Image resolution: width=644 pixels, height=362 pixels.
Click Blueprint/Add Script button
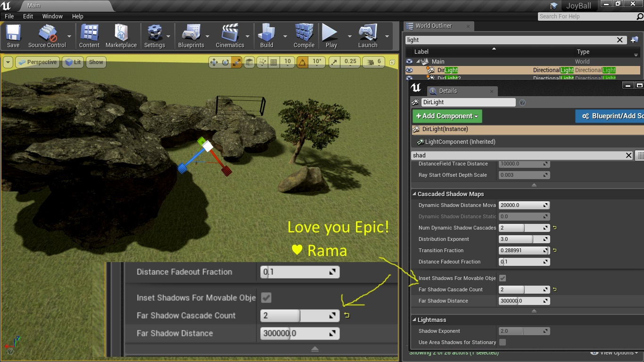[610, 116]
